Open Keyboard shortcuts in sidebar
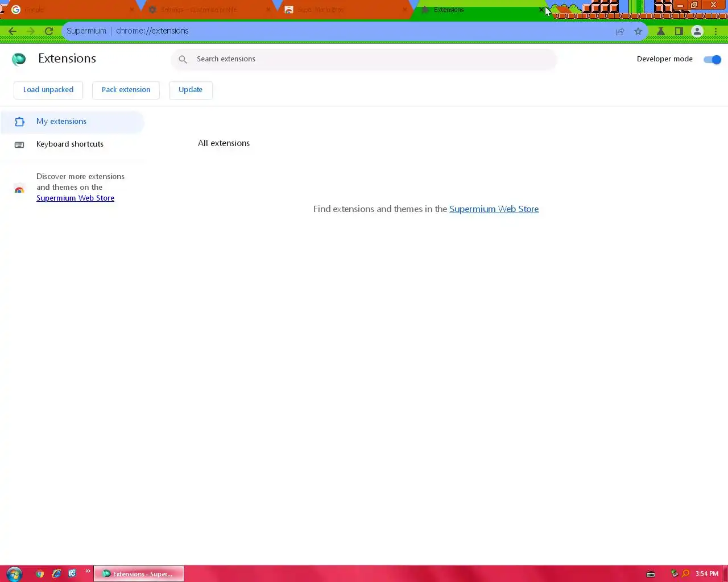Viewport: 728px width, 582px height. 72,144
